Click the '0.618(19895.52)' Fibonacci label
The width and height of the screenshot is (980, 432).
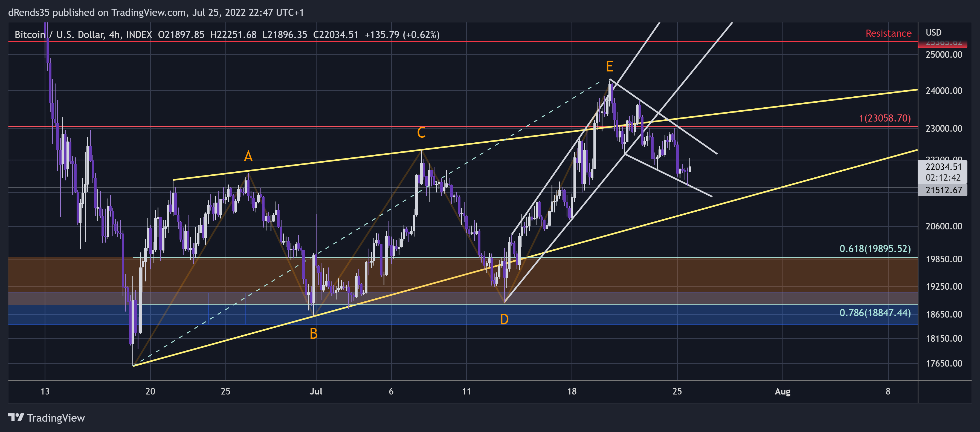875,249
